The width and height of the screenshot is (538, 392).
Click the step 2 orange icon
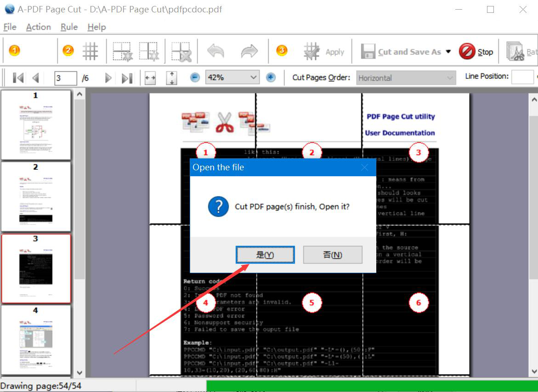[x=68, y=50]
